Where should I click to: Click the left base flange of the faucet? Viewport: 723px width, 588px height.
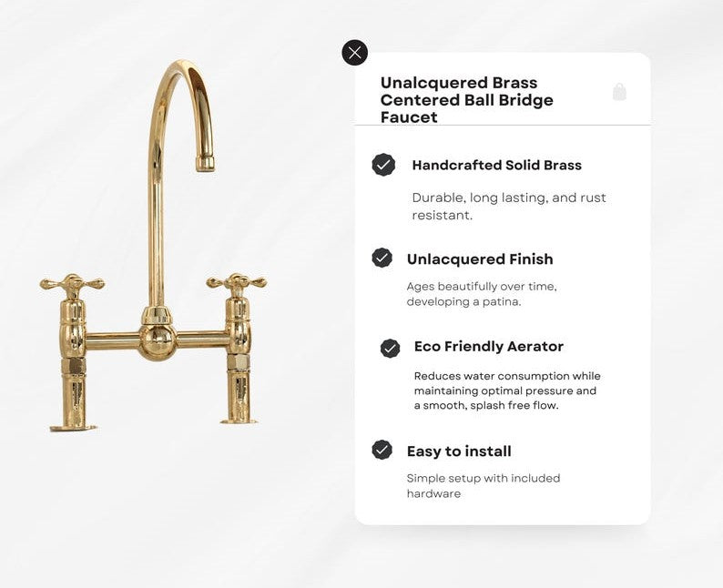coord(73,428)
